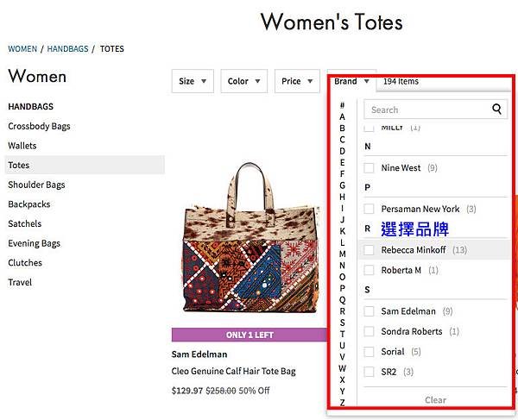Jump to letter M in brand index

342,254
